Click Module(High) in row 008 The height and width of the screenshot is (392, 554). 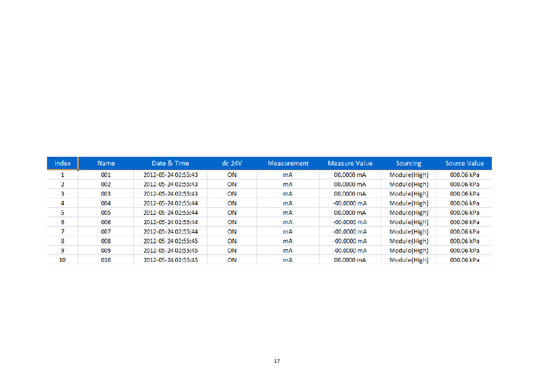(x=409, y=241)
